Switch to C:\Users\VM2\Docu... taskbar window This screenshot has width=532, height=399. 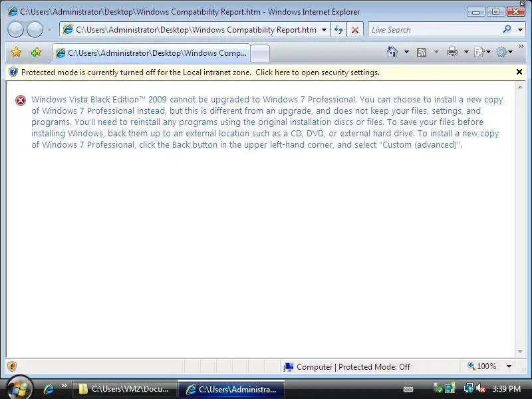pos(124,389)
